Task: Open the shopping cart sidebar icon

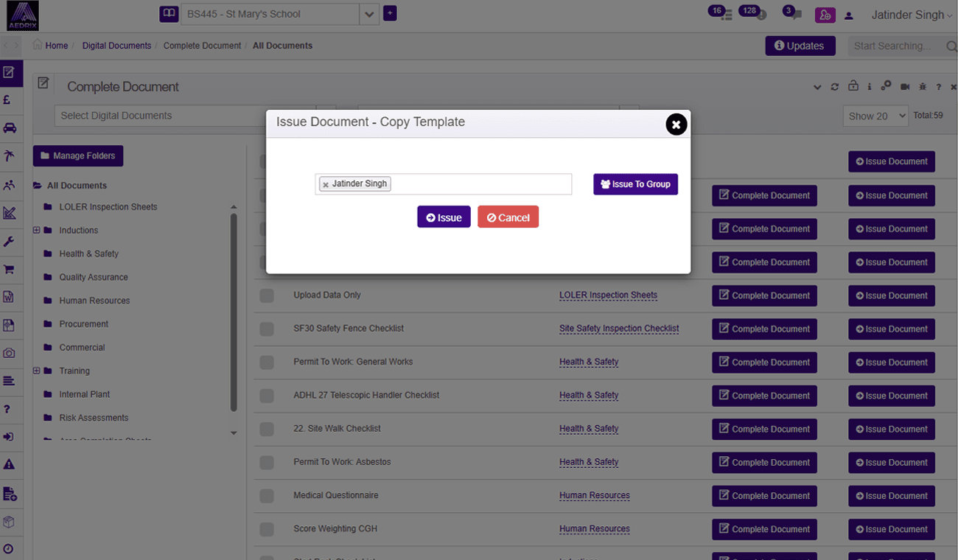Action: point(9,269)
